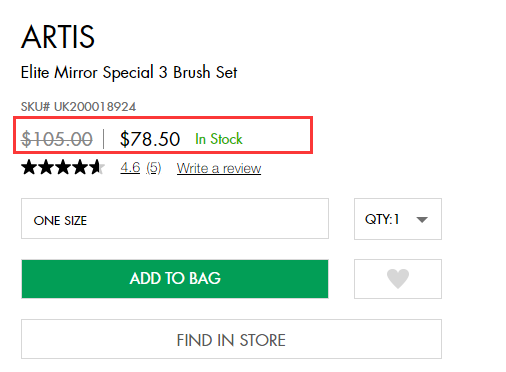The width and height of the screenshot is (506, 372).
Task: Click the Elite Mirror Special 3 Brush Set title
Action: tap(129, 72)
